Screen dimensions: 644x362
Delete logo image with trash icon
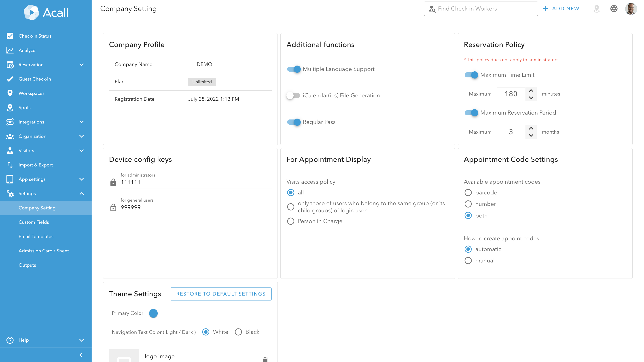pyautogui.click(x=265, y=360)
